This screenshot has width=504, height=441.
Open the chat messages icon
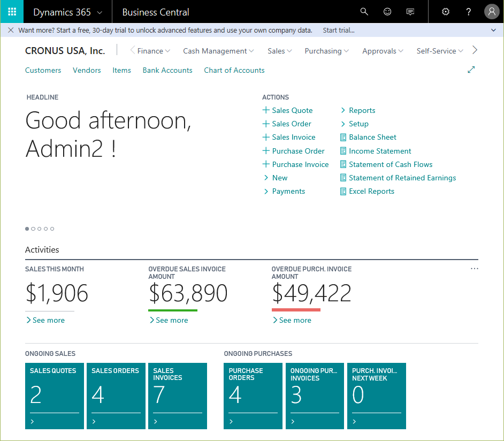(x=410, y=12)
